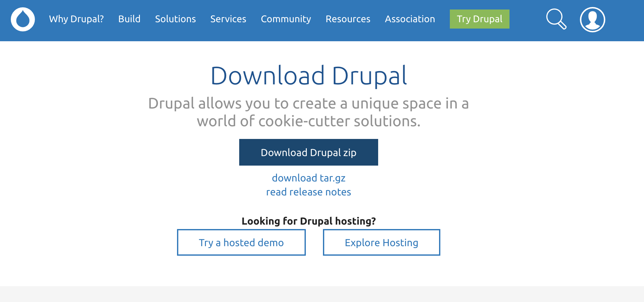
Task: Select the Why Drupal? menu item
Action: click(77, 19)
